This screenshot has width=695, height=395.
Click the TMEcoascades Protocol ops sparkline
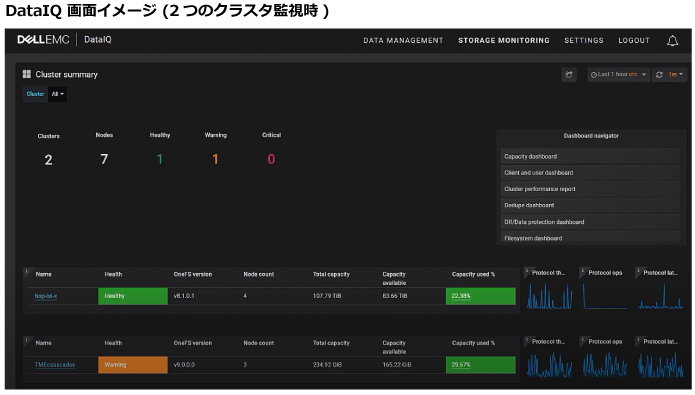(605, 365)
